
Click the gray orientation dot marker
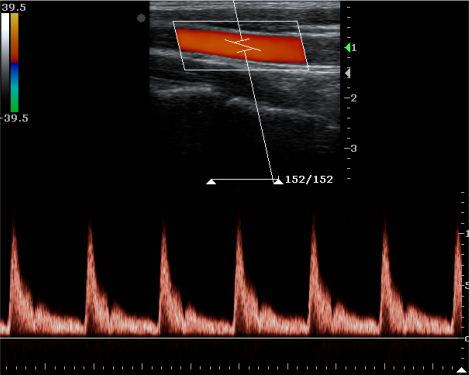141,18
